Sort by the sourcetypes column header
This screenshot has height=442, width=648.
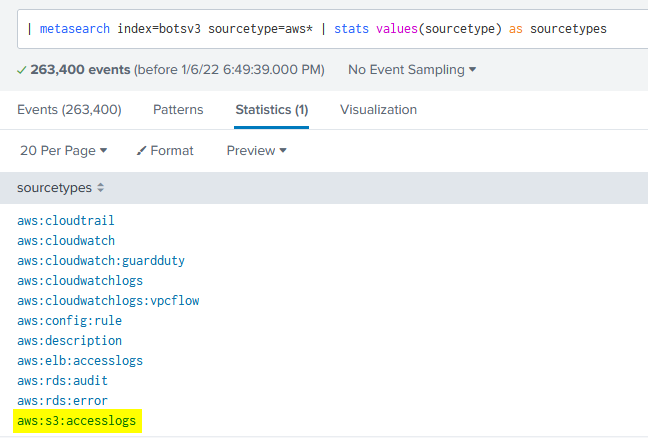[60, 188]
